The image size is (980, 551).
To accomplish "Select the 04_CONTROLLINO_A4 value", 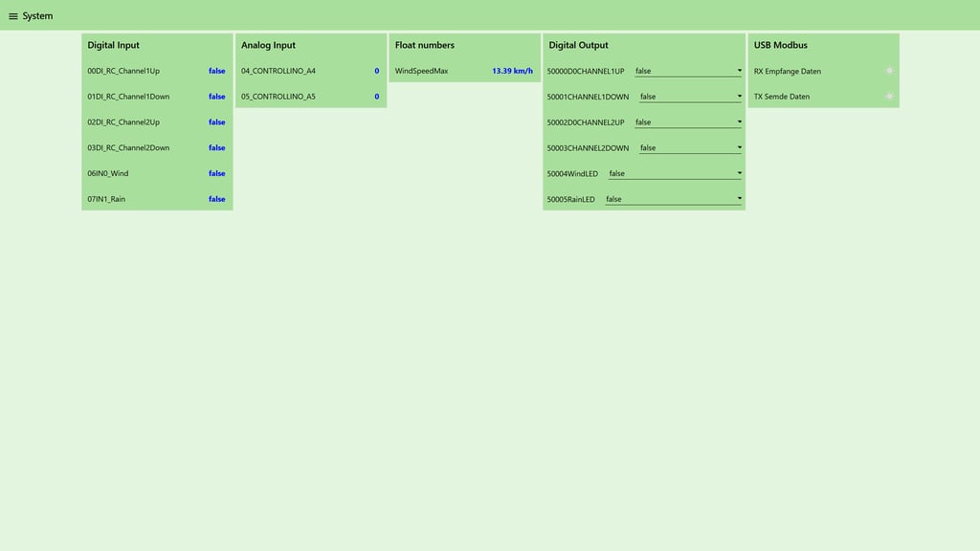I will coord(377,71).
